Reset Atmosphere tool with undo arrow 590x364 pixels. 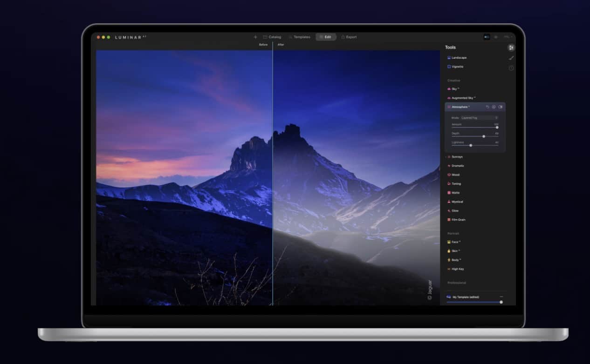(487, 107)
